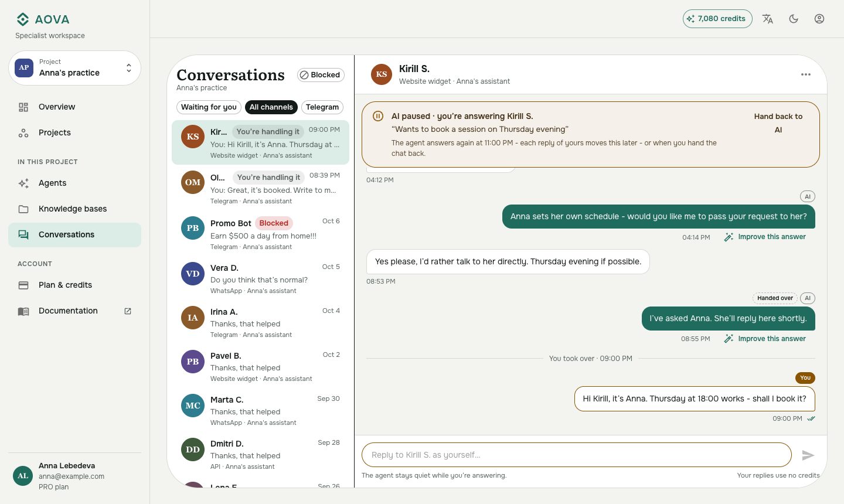The width and height of the screenshot is (844, 504).
Task: Open Dmitri D. conversation
Action: coord(260,454)
